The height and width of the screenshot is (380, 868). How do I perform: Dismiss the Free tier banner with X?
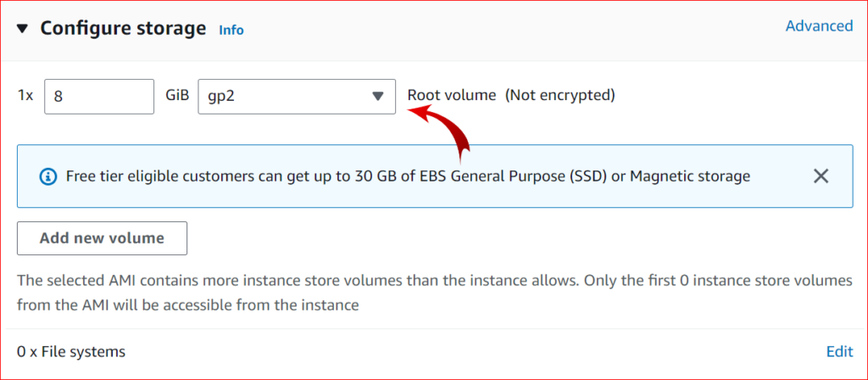[821, 176]
